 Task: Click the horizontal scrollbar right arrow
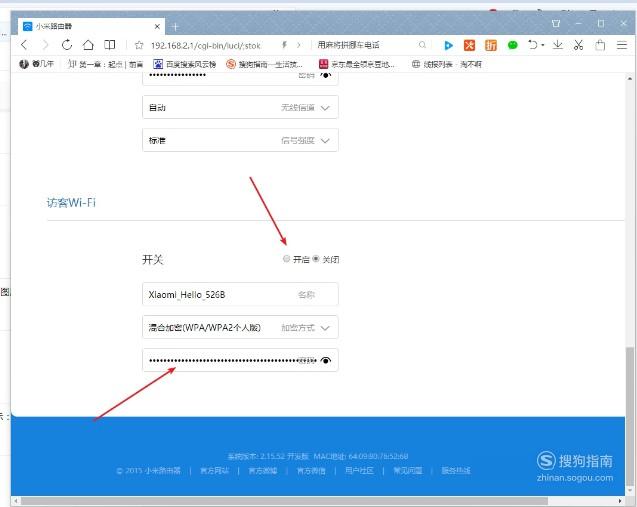[620, 501]
